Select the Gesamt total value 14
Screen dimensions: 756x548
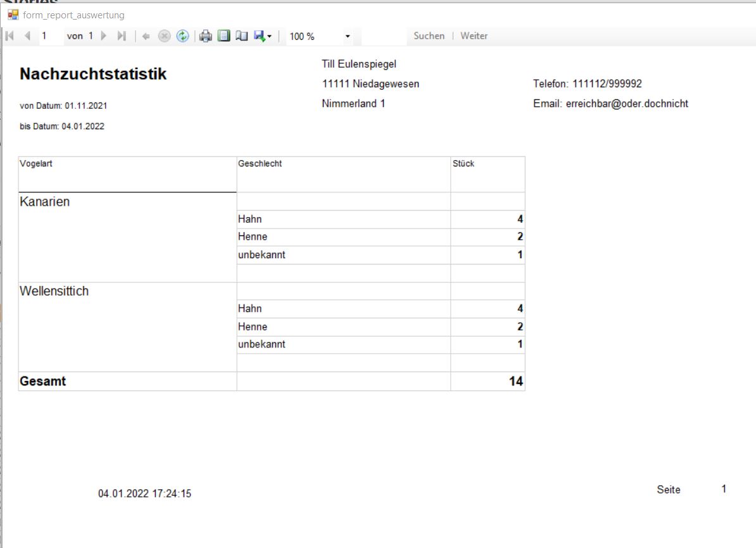point(516,382)
